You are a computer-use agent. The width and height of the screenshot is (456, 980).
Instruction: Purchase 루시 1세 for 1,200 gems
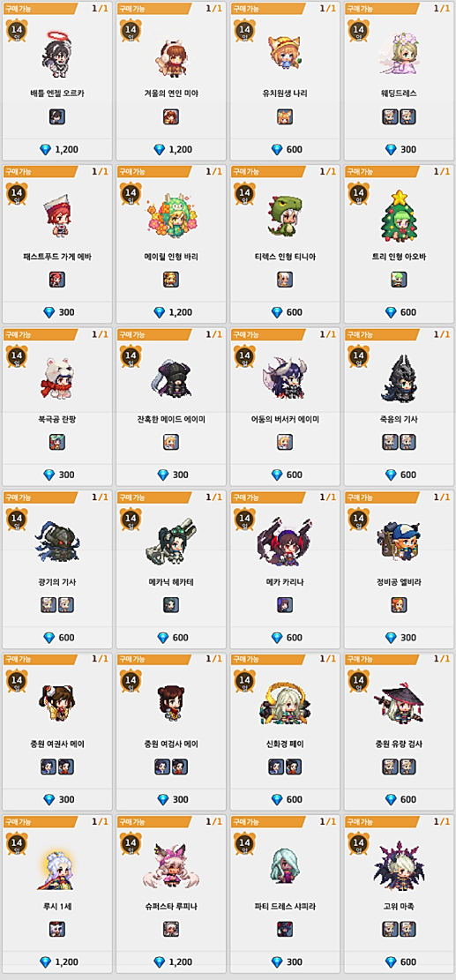(x=57, y=961)
